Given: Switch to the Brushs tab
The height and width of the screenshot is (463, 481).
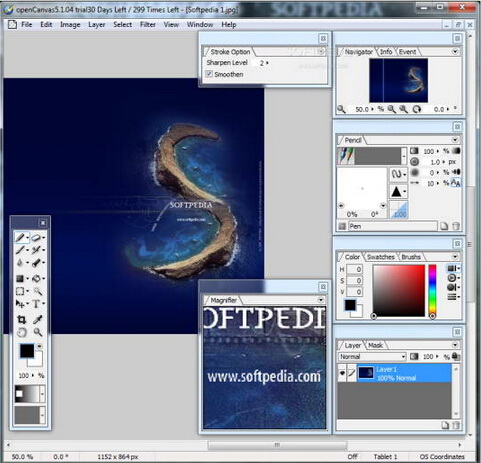Looking at the screenshot, I should (x=411, y=257).
